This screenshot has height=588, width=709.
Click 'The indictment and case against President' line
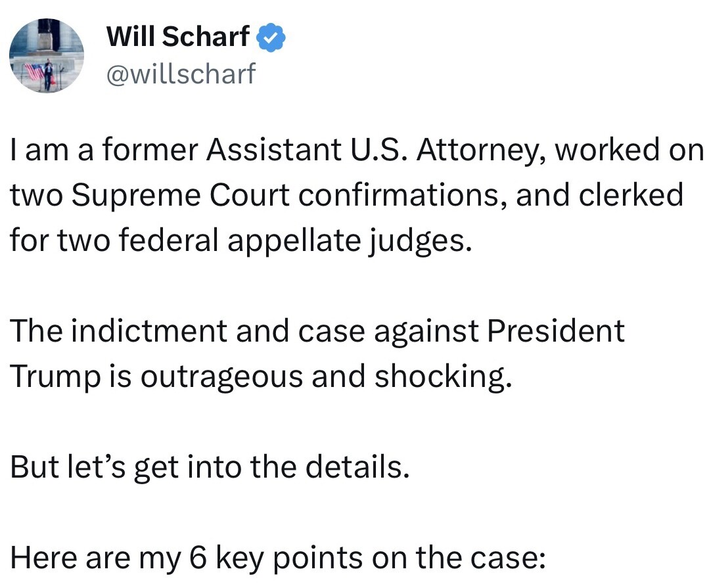[x=317, y=331]
